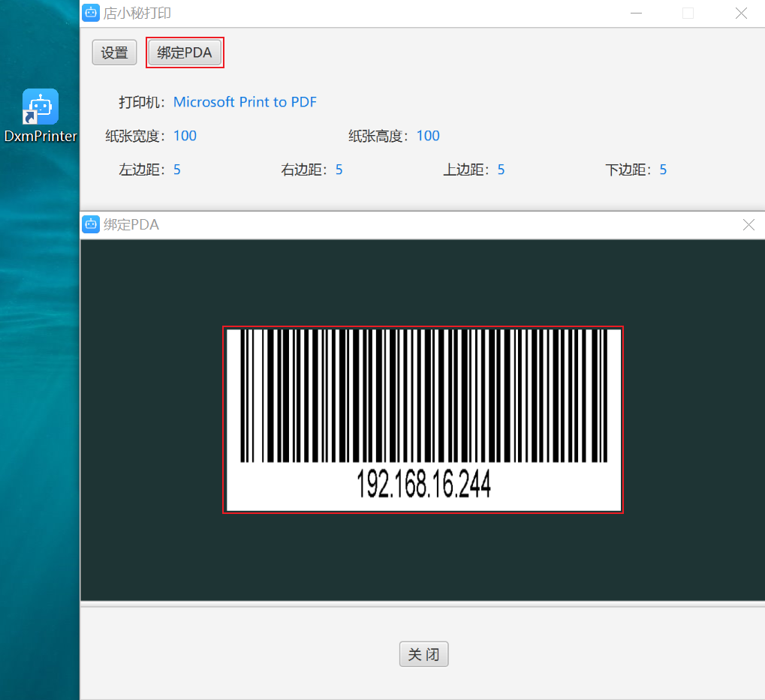The width and height of the screenshot is (765, 700).
Task: Click the barcode image for 192.168.16.244
Action: (x=423, y=419)
